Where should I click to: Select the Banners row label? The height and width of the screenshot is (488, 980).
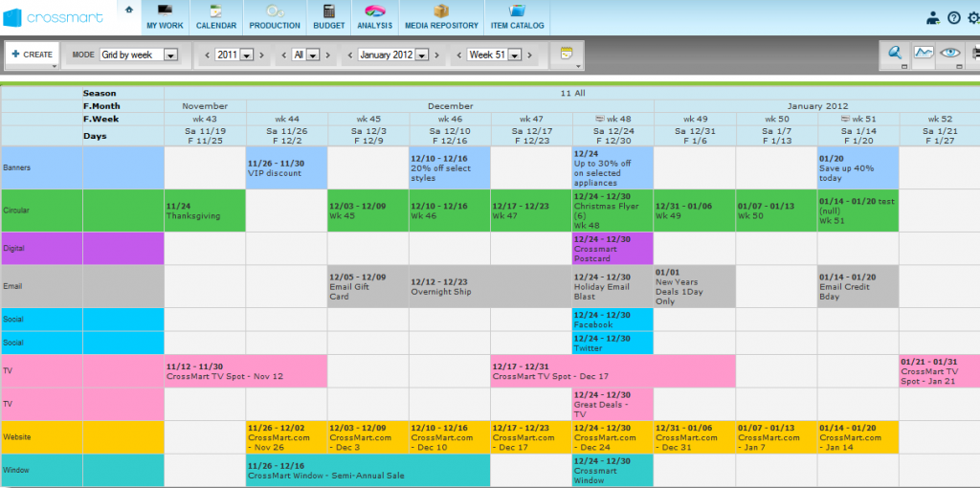(42, 168)
